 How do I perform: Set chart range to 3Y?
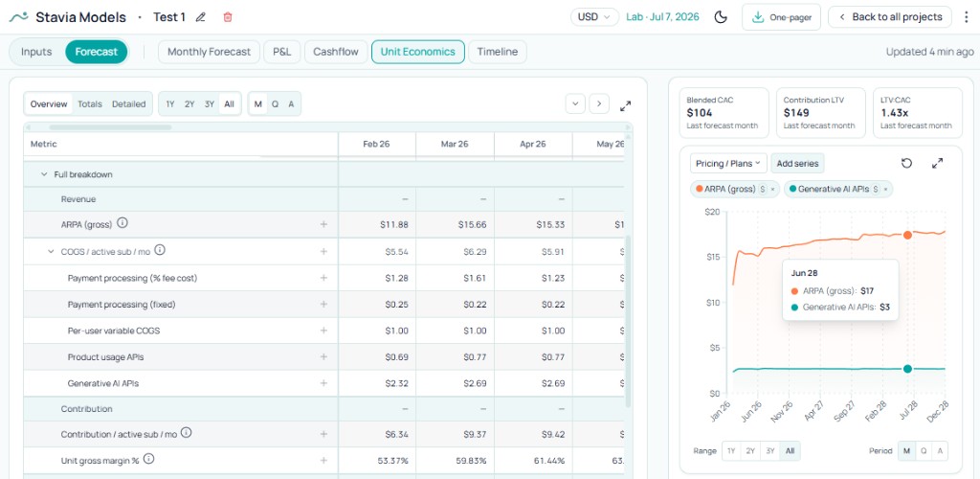point(770,451)
